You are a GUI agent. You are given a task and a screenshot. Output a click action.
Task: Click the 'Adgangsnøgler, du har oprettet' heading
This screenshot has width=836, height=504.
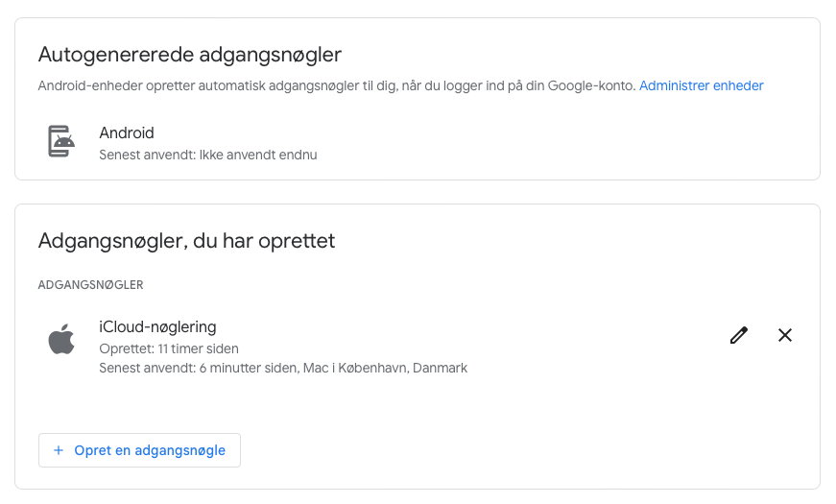pos(186,241)
